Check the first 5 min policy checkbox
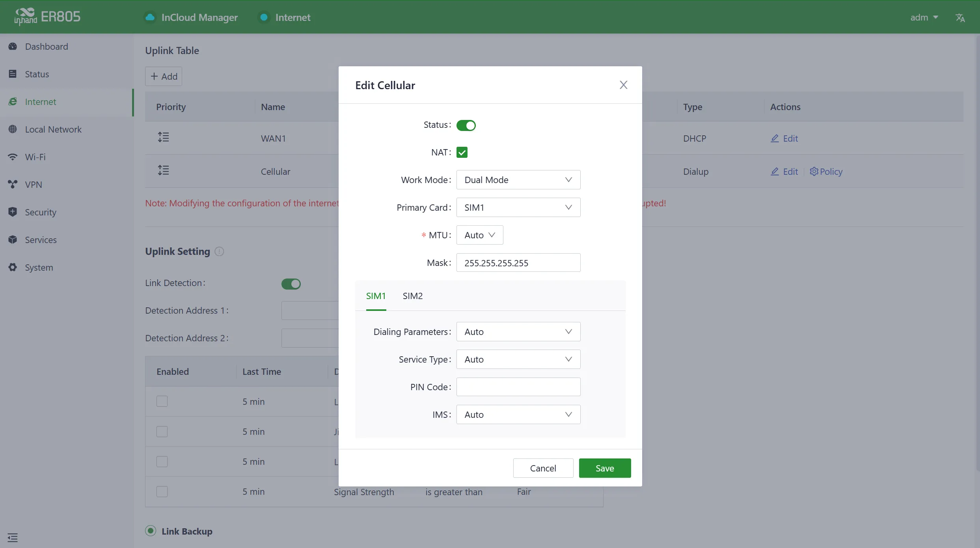 [x=162, y=402]
